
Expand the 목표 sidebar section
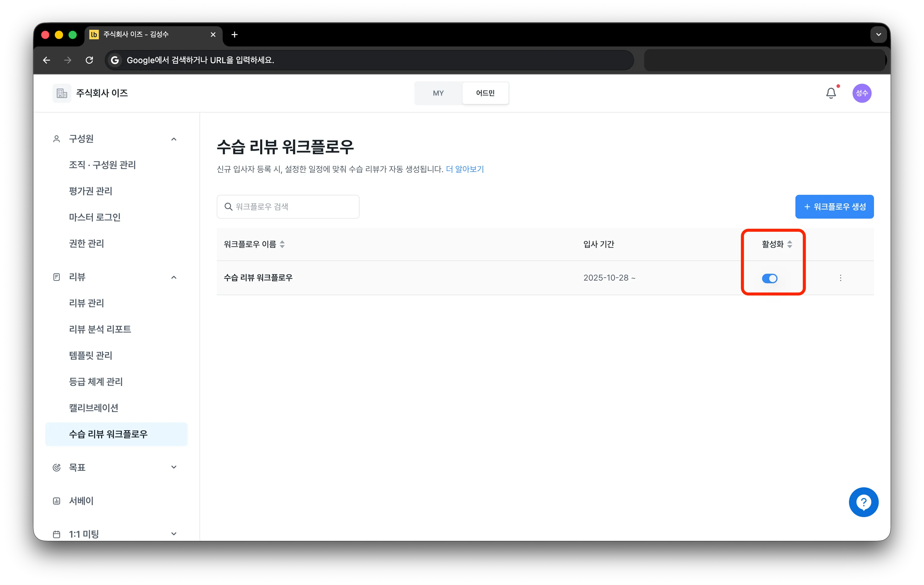(174, 467)
